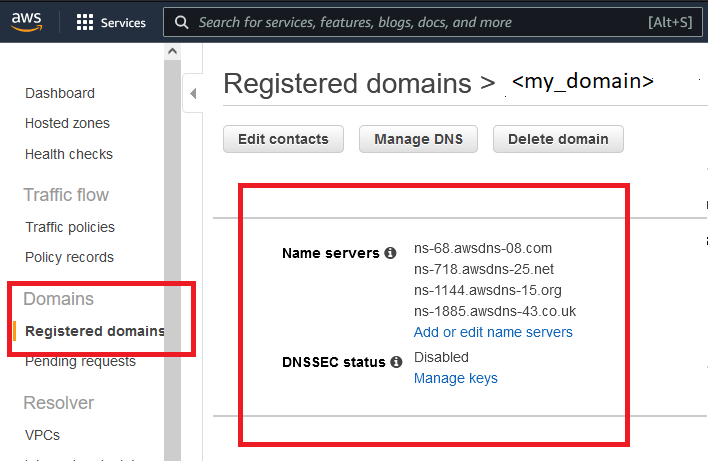Click Registered domains breadcrumb heading
The width and height of the screenshot is (708, 461).
coord(348,84)
